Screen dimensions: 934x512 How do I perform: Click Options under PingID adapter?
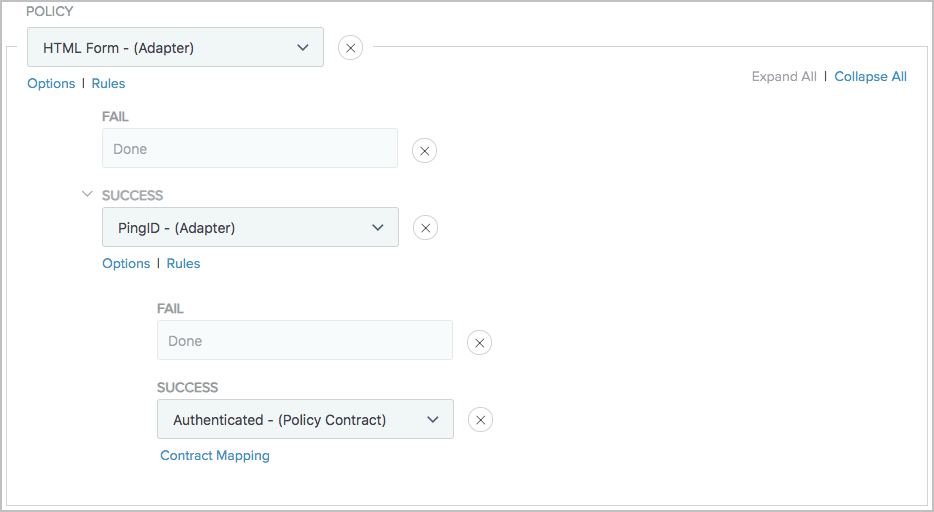[x=126, y=264]
